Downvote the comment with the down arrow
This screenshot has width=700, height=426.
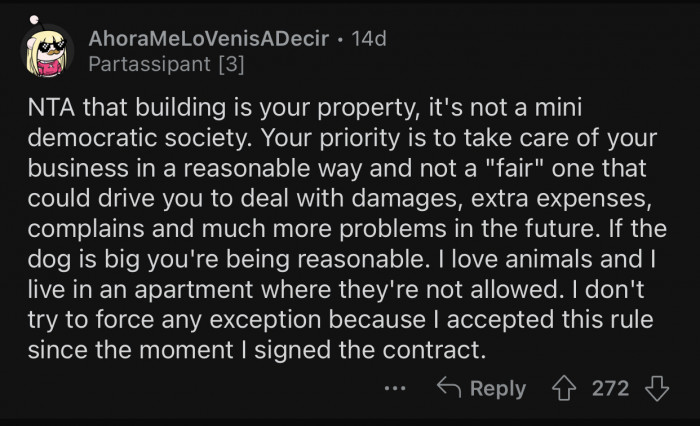coord(656,388)
